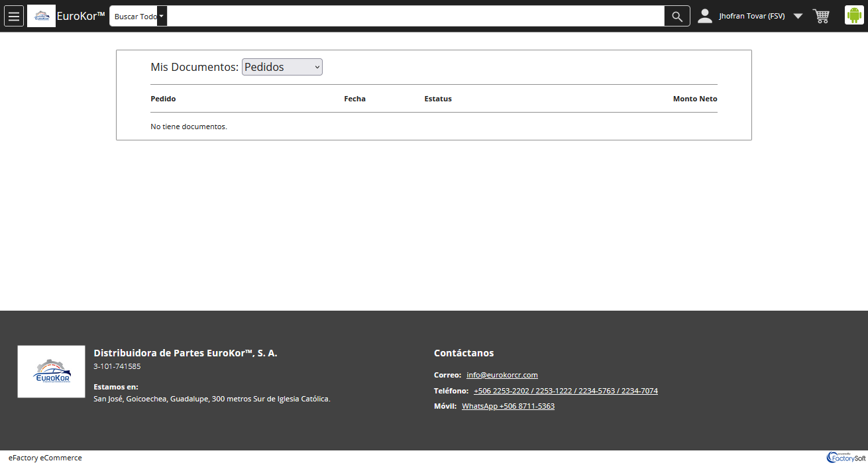Click the Android app icon
868x465 pixels.
point(854,15)
